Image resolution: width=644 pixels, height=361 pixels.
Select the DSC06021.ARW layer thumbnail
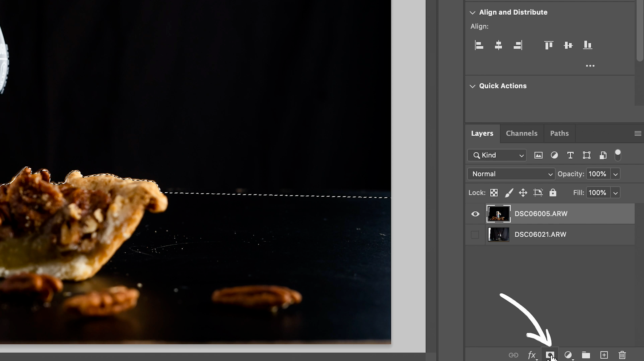coord(498,234)
